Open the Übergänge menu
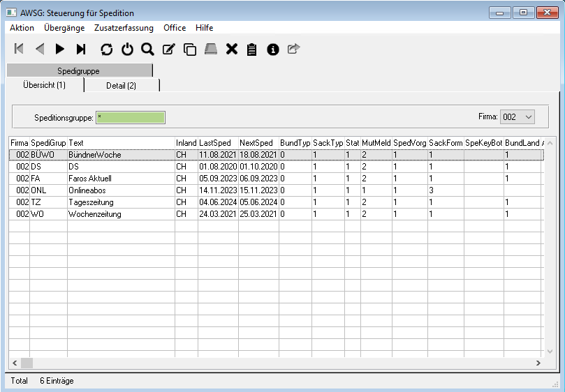 [x=64, y=28]
